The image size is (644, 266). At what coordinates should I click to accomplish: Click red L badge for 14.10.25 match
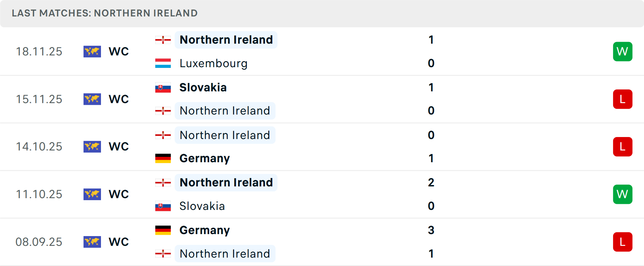pyautogui.click(x=623, y=147)
